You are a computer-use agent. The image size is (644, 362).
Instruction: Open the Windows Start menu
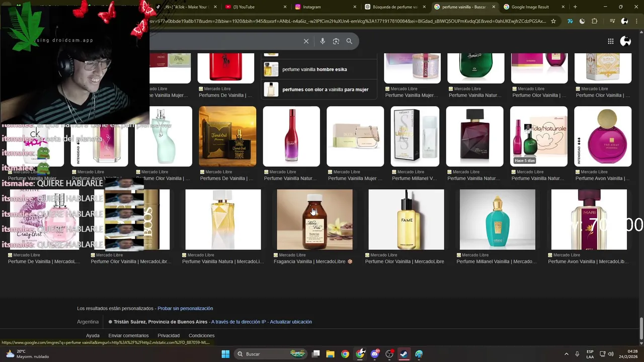point(225,354)
